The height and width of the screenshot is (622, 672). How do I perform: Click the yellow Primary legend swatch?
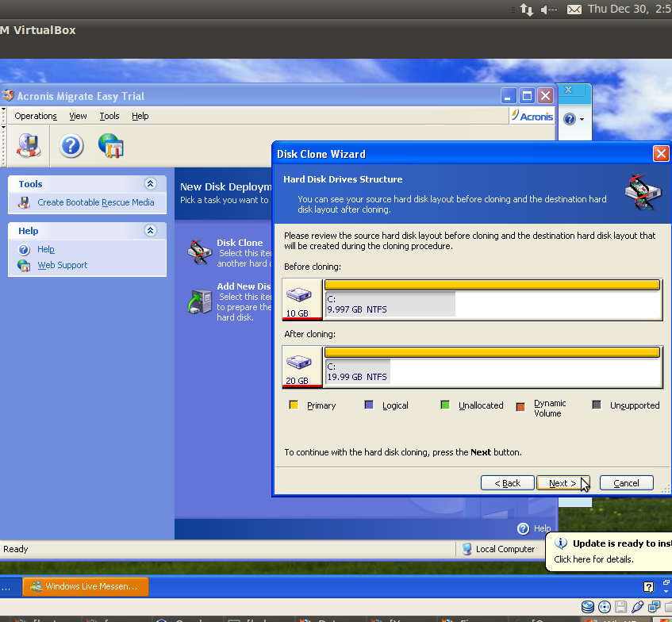(x=294, y=405)
